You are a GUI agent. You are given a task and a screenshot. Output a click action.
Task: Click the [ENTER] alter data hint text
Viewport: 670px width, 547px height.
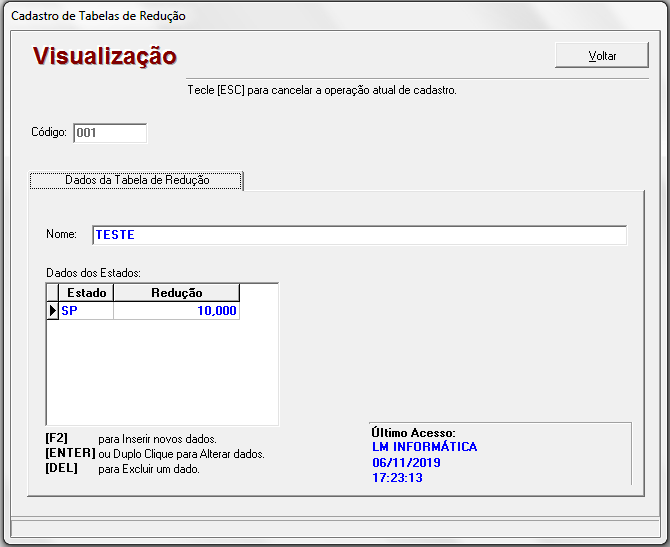[155, 454]
